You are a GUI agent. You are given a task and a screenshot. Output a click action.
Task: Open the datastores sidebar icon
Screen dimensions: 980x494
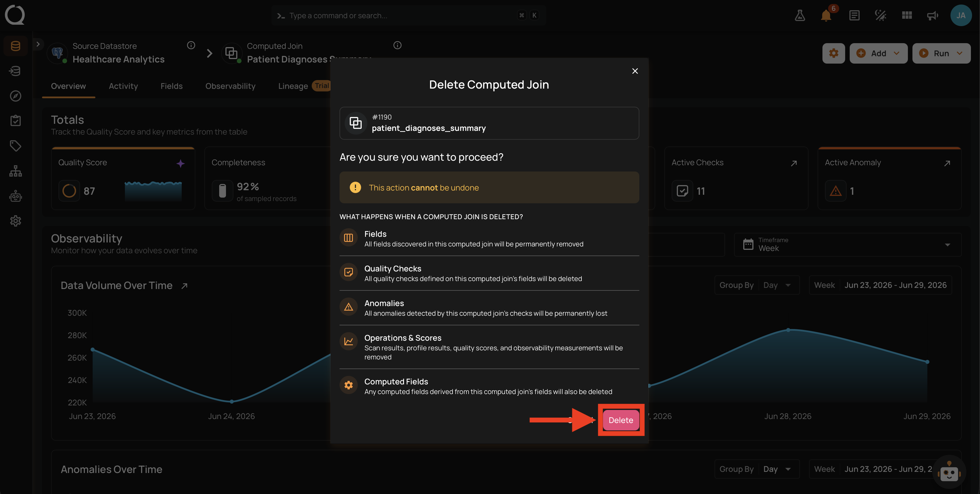point(16,46)
